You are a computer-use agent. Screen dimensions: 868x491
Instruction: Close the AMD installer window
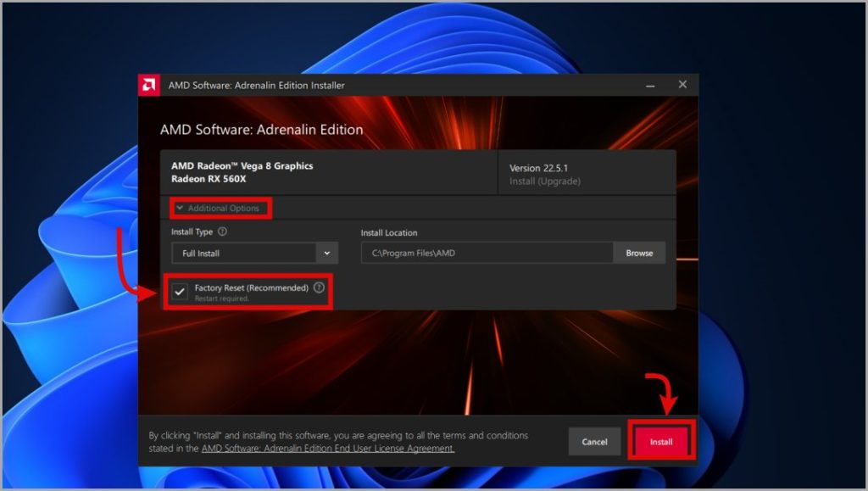point(682,85)
